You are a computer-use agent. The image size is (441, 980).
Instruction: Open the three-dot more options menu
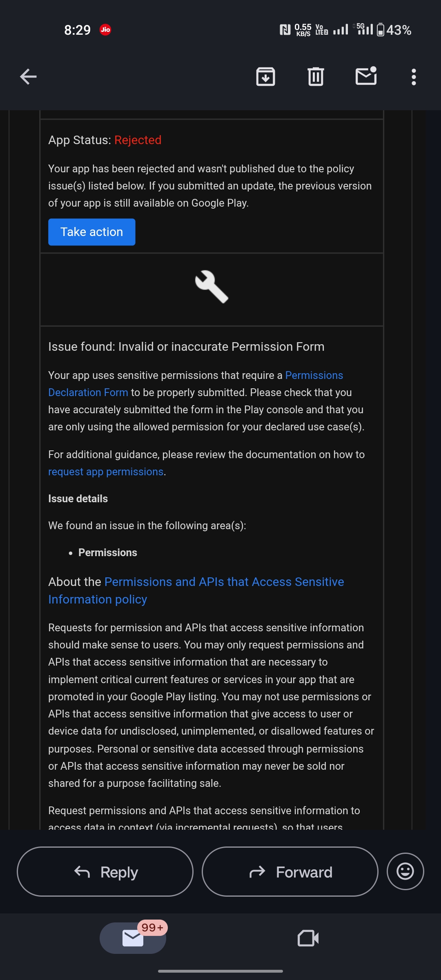tap(414, 77)
